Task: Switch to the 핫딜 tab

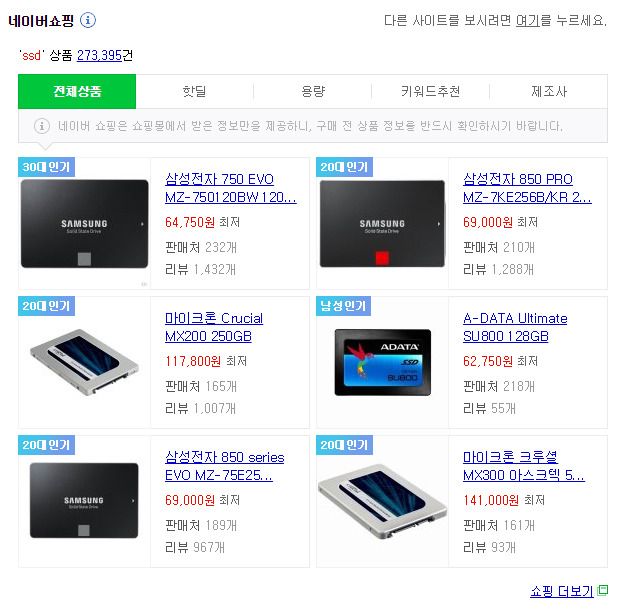Action: (x=194, y=91)
